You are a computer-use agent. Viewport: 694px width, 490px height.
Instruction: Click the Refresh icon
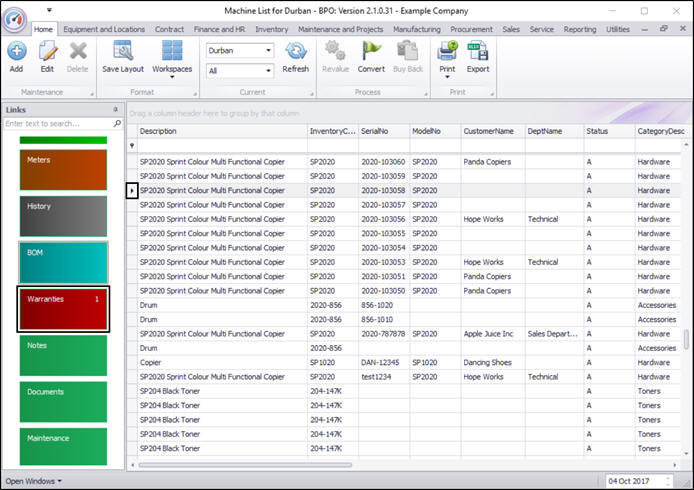click(296, 51)
